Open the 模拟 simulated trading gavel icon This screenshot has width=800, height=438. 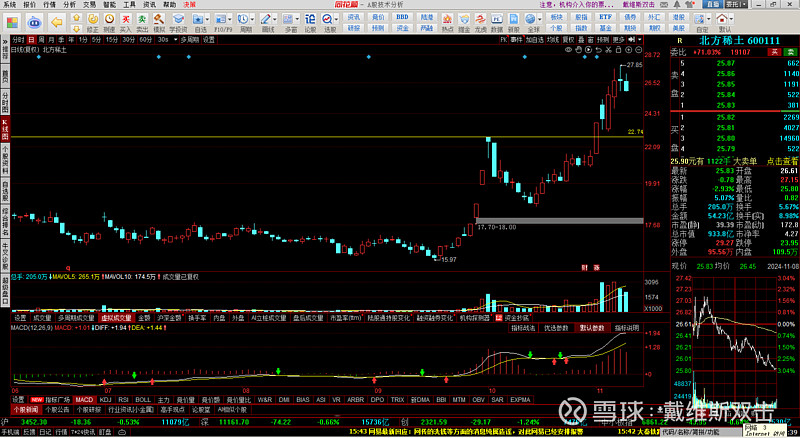(x=159, y=19)
